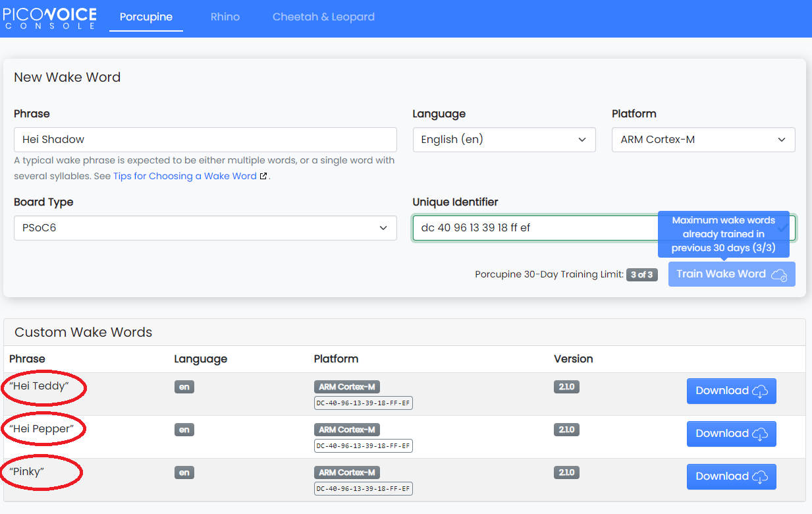The width and height of the screenshot is (812, 514).
Task: Click the Phrase column header in Custom Wake Words table
Action: click(x=27, y=359)
